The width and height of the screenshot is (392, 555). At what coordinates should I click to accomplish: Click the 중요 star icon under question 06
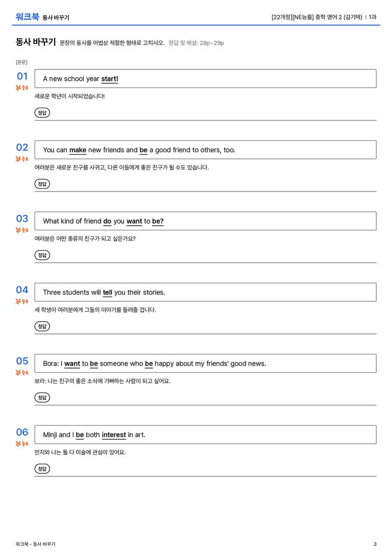18,443
